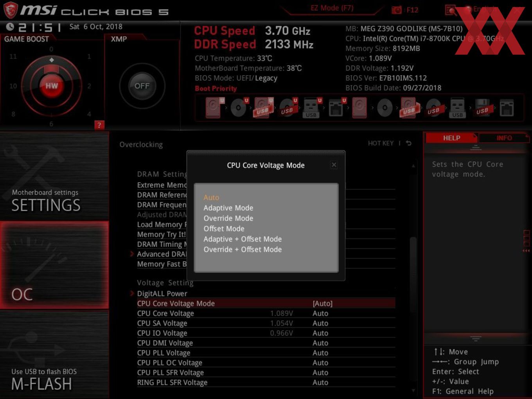Select the UEFI CD/DVD boot device icon
This screenshot has height=399, width=532.
coord(239,108)
